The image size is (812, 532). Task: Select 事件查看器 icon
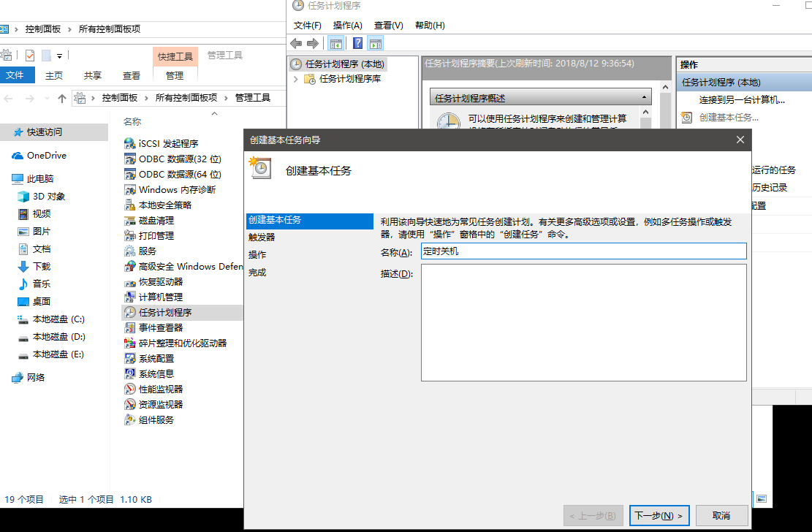pyautogui.click(x=130, y=327)
